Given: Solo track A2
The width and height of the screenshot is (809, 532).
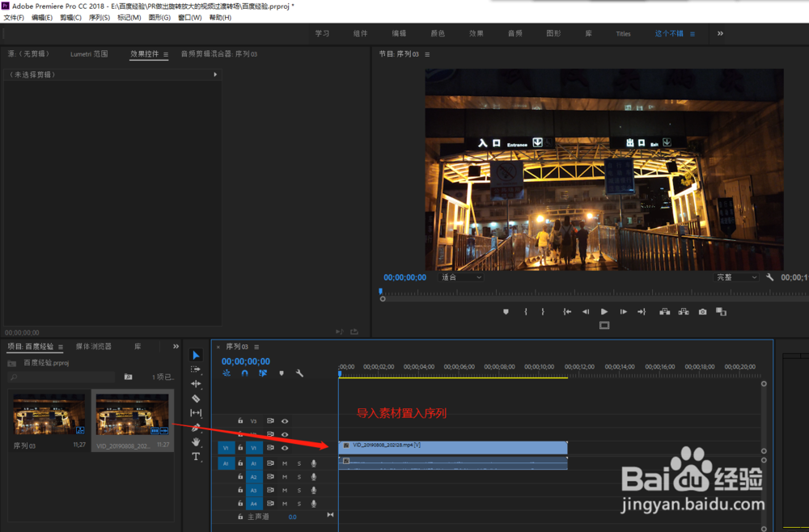Looking at the screenshot, I should [299, 477].
